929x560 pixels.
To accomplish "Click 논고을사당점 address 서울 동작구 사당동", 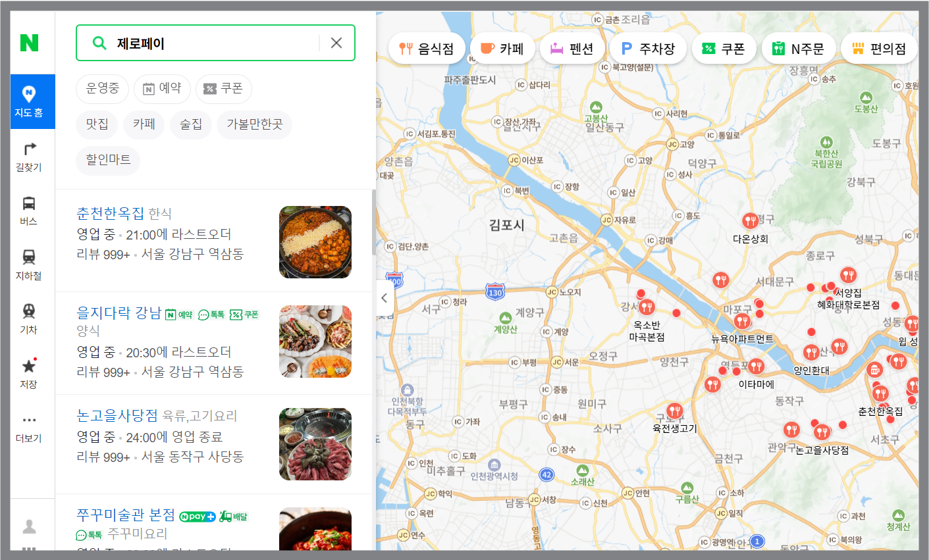I will pyautogui.click(x=193, y=457).
